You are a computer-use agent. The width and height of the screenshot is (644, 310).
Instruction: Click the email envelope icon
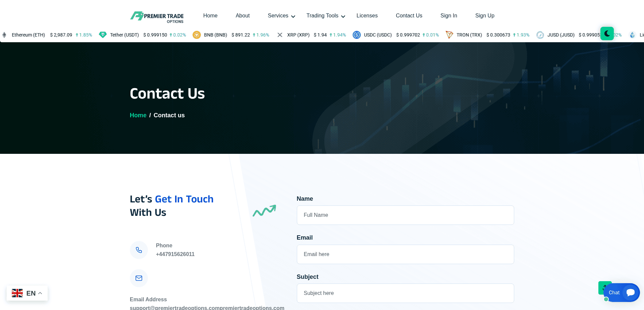point(139,278)
